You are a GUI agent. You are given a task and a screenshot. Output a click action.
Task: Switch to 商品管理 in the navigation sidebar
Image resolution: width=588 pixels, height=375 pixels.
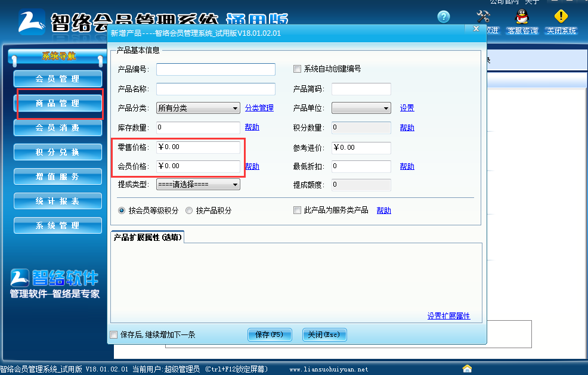click(x=57, y=103)
